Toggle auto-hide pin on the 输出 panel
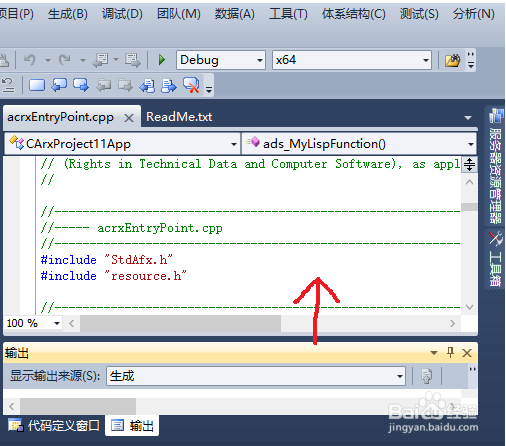The width and height of the screenshot is (506, 446). click(x=450, y=353)
